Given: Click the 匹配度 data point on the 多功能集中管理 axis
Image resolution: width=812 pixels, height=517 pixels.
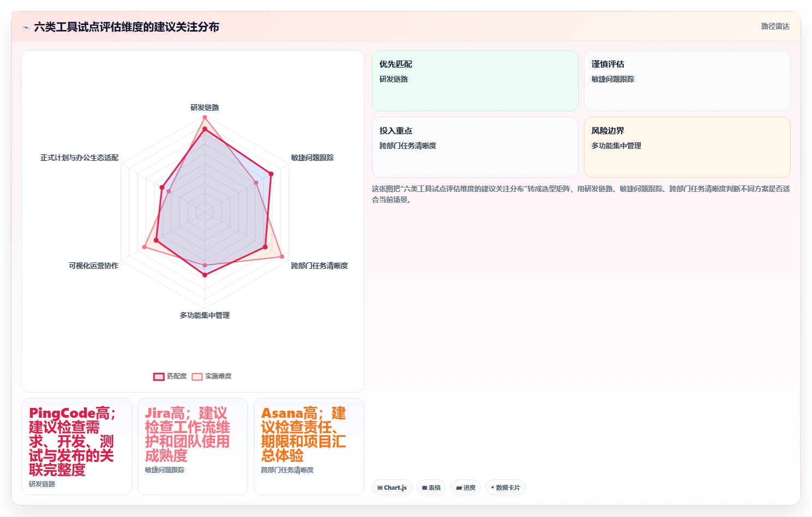Looking at the screenshot, I should [204, 275].
